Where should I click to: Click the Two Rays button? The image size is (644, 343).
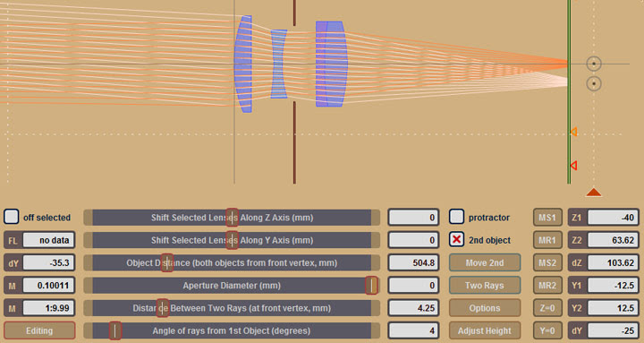pyautogui.click(x=485, y=285)
